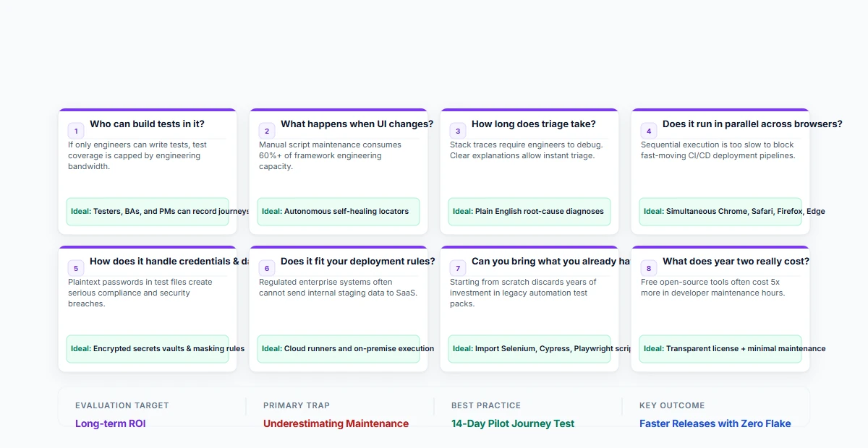Click the 'PRIMARY TRAP' label
The image size is (868, 448).
pos(297,406)
